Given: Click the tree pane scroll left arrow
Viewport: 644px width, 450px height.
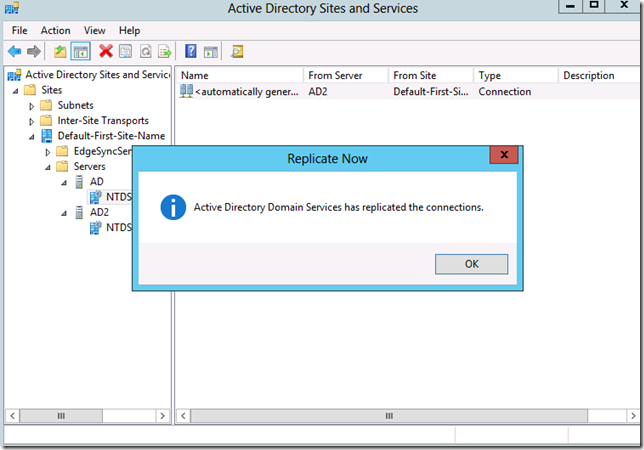Looking at the screenshot, I should 12,416.
